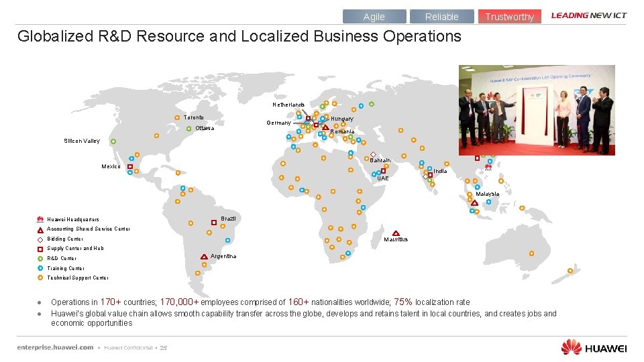Click the red triangle marker below Malaysia
This screenshot has width=644, height=362.
[474, 202]
